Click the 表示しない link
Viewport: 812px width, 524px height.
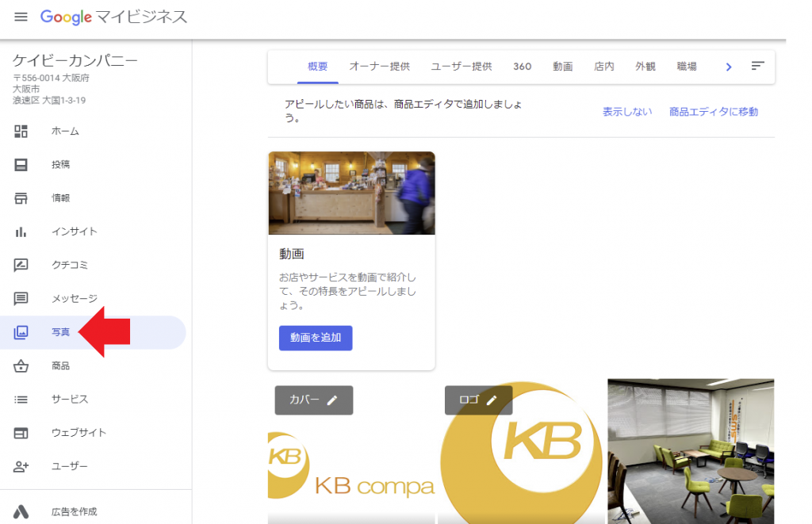click(627, 112)
